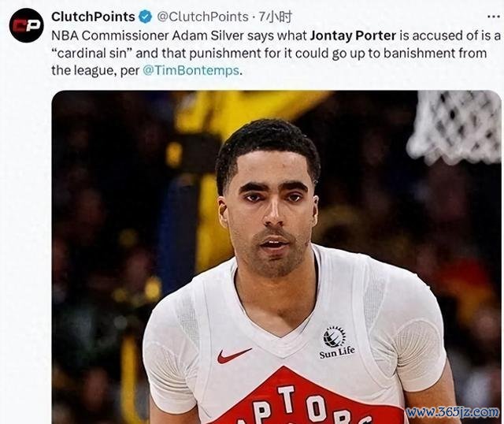Open the @TimBontemps mention
This screenshot has width=504, height=424.
point(191,70)
